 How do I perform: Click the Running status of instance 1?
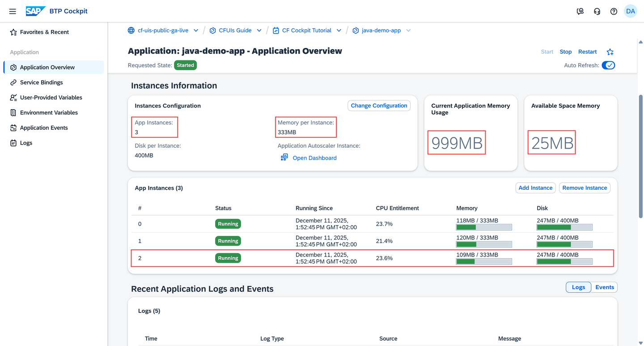click(228, 241)
